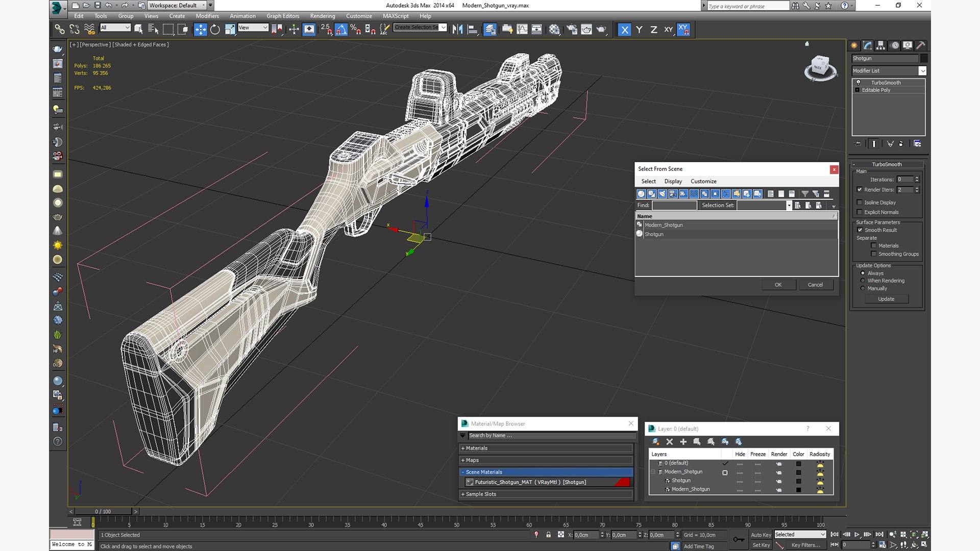Open the Selection Set dropdown in Select From Scene

(x=789, y=205)
